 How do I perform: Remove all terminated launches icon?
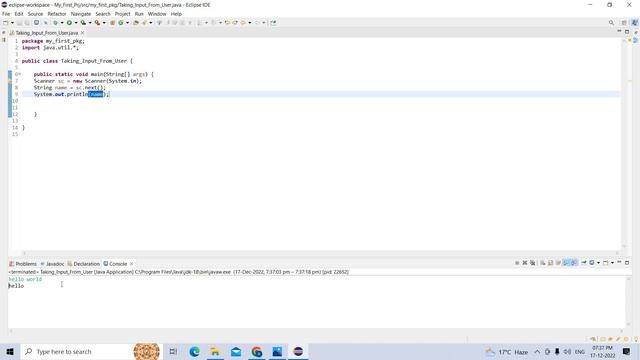pyautogui.click(x=533, y=263)
